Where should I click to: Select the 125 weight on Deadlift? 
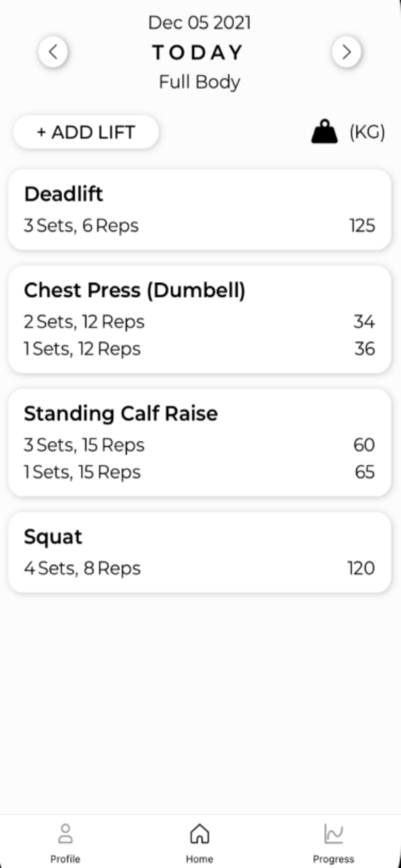362,226
